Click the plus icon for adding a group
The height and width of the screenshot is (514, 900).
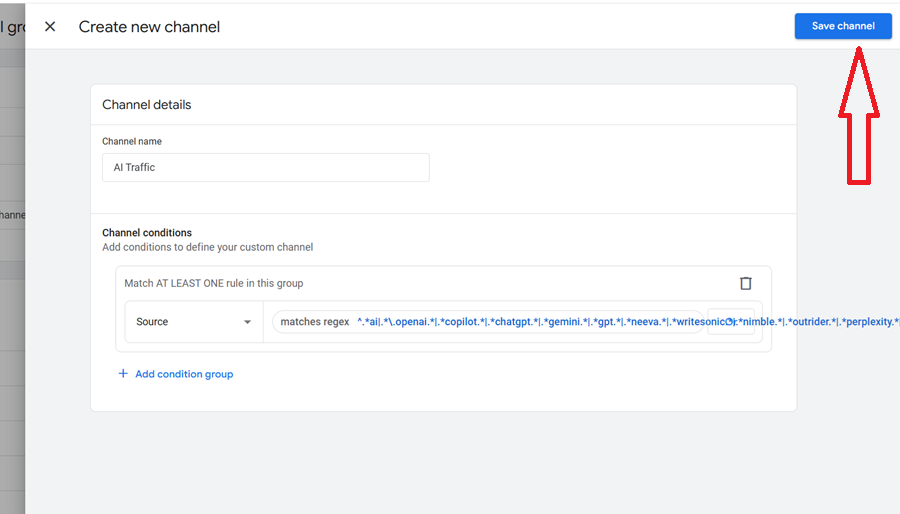click(x=123, y=374)
